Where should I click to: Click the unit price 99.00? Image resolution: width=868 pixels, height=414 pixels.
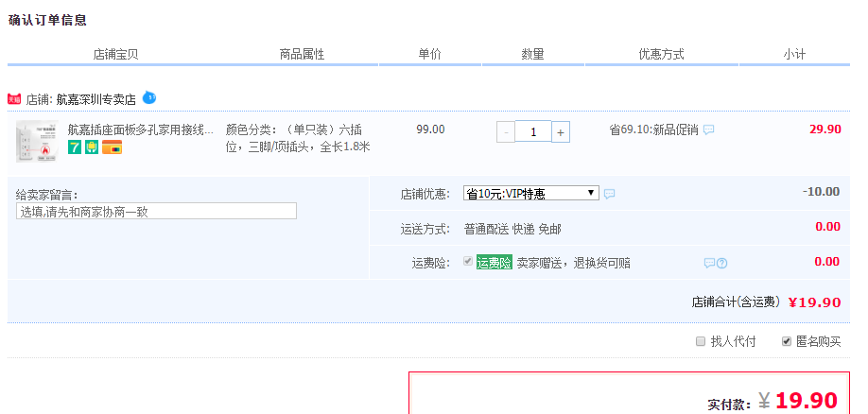pos(430,129)
